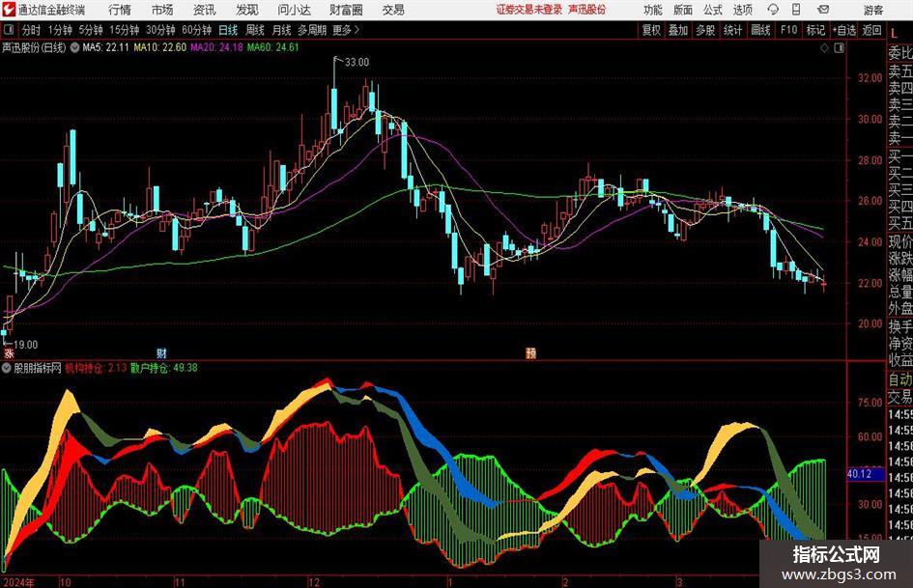Image resolution: width=913 pixels, height=588 pixels.
Task: Click the 统计 statistics button
Action: [x=732, y=30]
